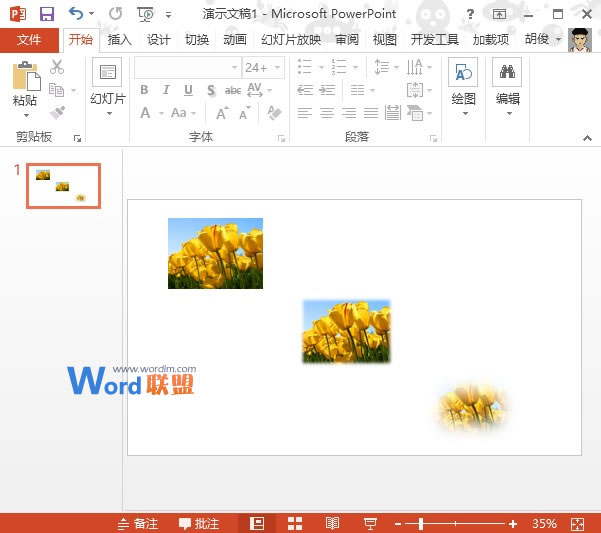Open the Drawing shapes icon

coord(463,72)
